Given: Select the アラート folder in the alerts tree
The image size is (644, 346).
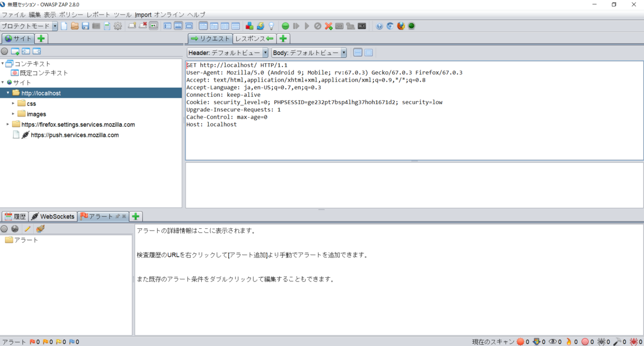Looking at the screenshot, I should [21, 240].
